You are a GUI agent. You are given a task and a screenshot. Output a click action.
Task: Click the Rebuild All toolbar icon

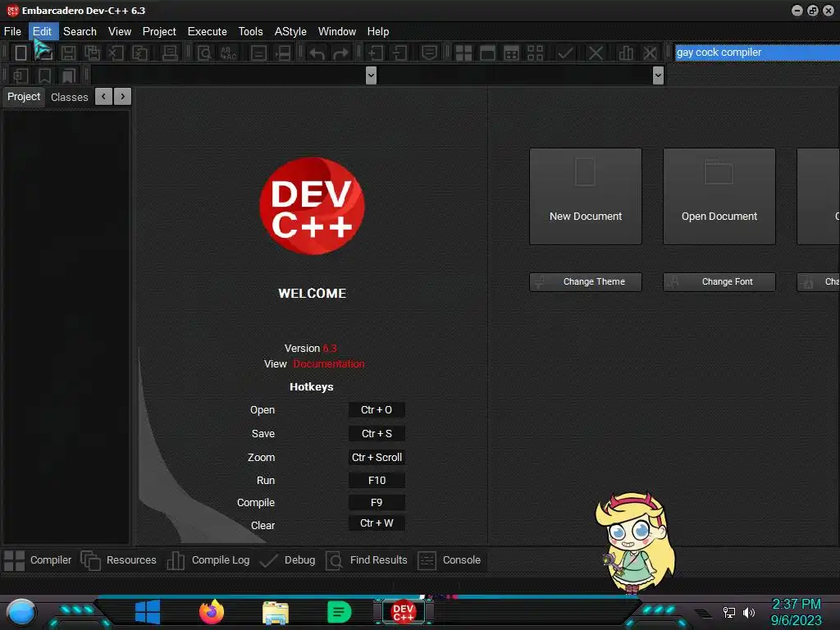[535, 52]
